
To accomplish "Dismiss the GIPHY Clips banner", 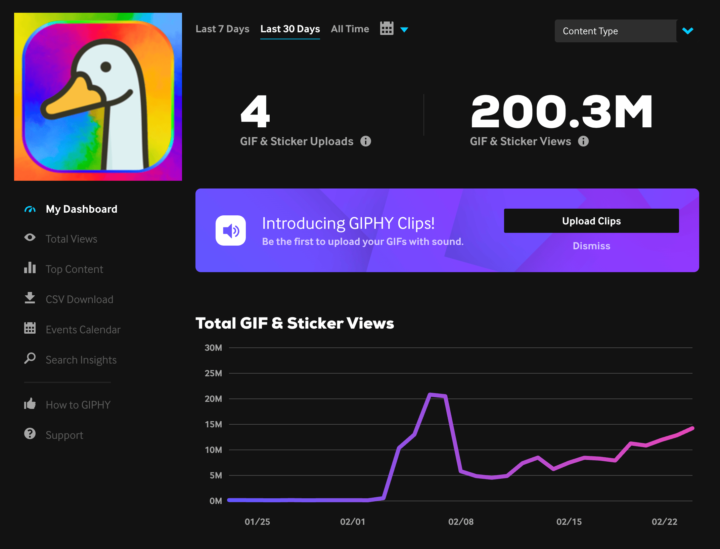I will tap(591, 246).
